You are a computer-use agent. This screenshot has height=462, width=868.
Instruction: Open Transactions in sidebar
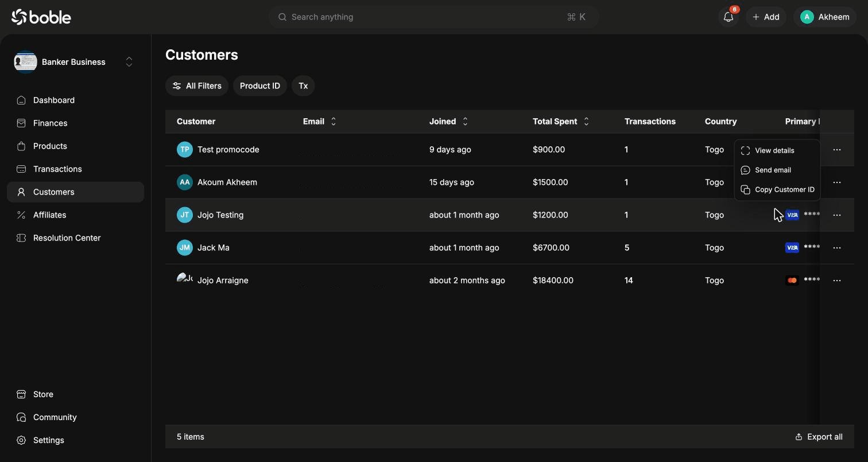tap(75, 169)
